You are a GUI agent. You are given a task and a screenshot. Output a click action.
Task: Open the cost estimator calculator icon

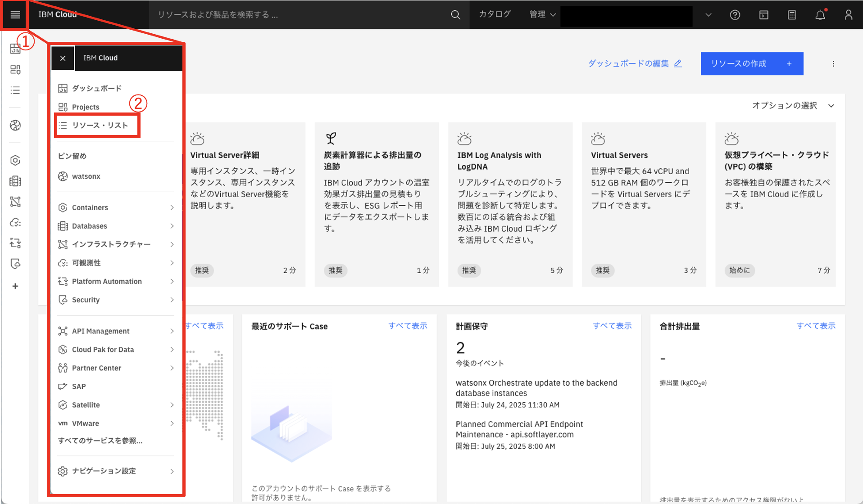(792, 15)
